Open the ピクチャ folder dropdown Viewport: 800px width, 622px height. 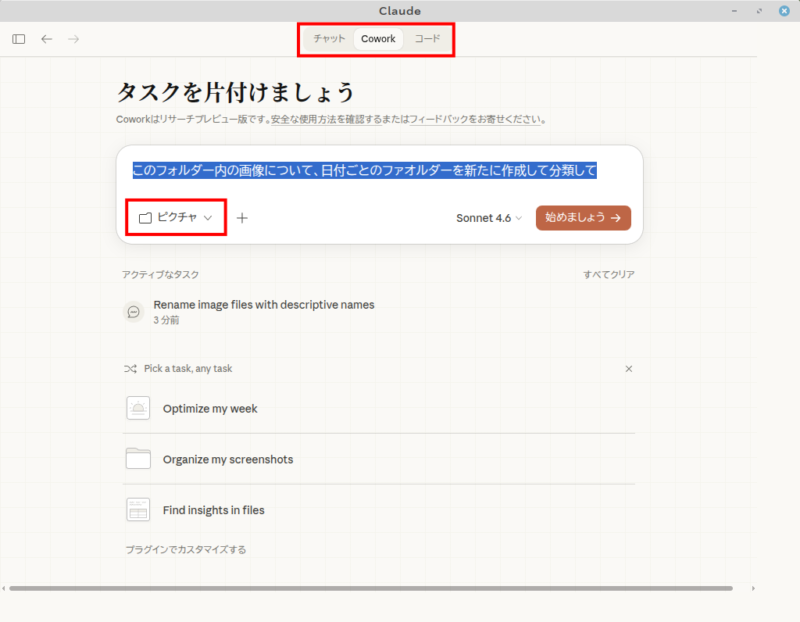[x=176, y=218]
